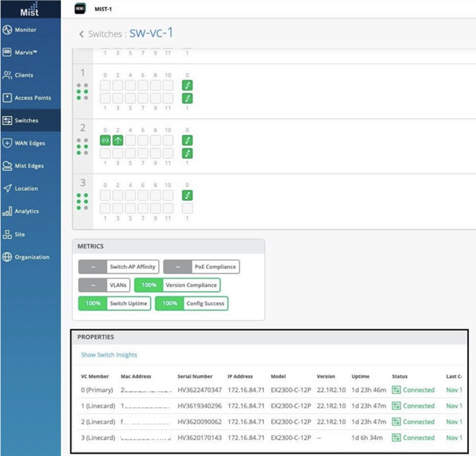This screenshot has width=476, height=456.
Task: Select member 2 empty port 4
Action: tap(130, 141)
